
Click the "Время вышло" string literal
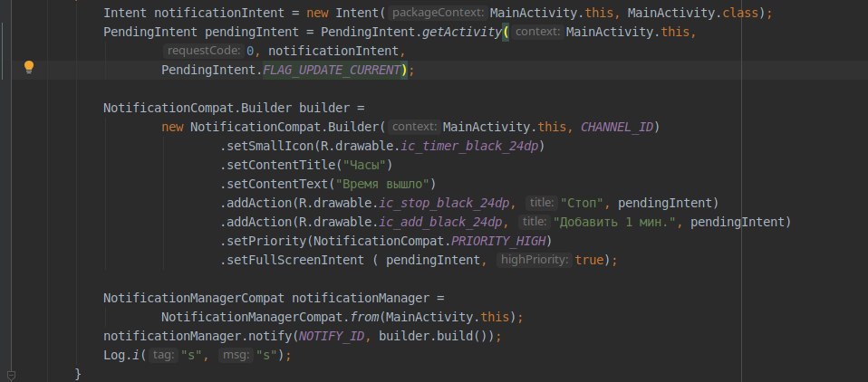382,184
